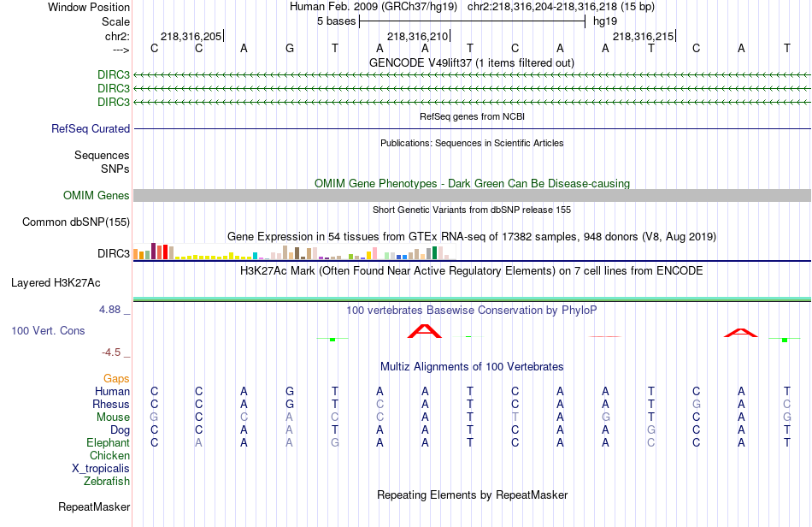Click the strand direction arrow ---> label
This screenshot has height=527, width=812.
click(x=121, y=50)
